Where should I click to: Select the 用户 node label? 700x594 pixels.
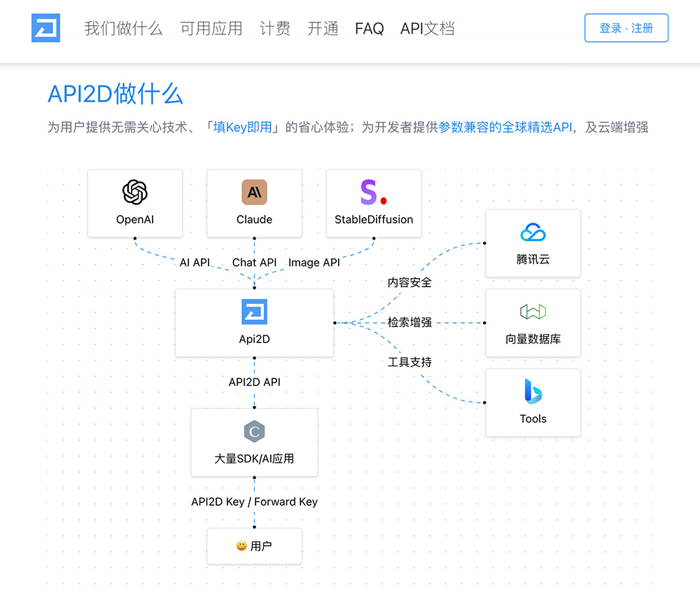point(261,546)
